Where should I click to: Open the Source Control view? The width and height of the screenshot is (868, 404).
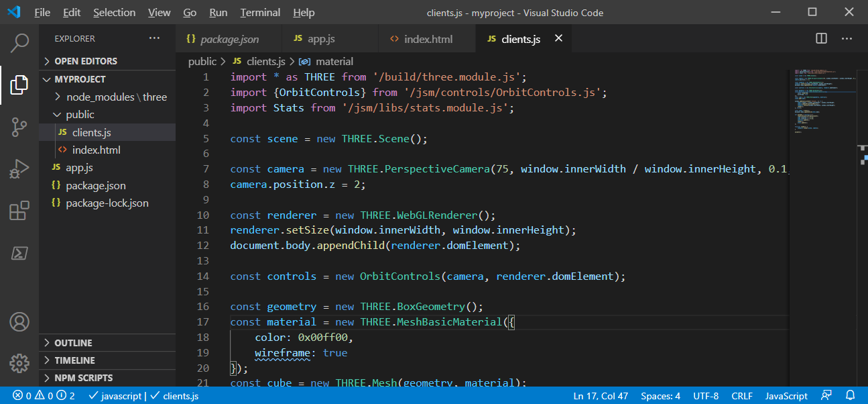[x=19, y=125]
